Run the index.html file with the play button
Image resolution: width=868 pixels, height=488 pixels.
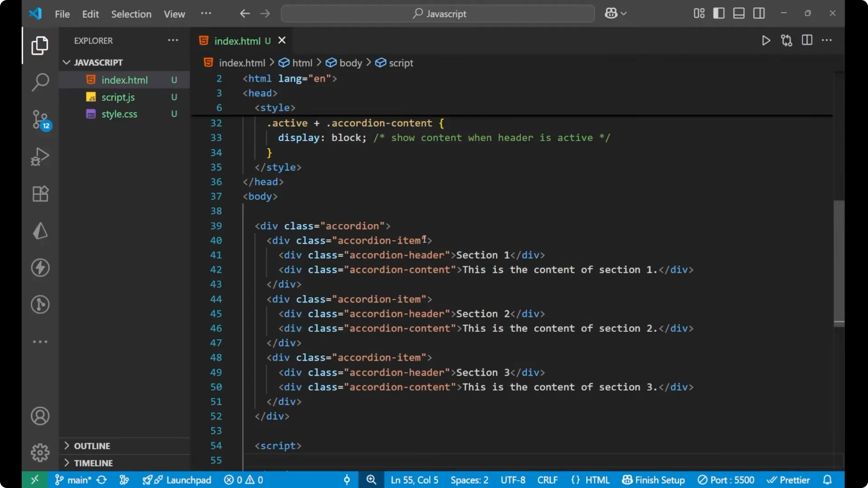tap(766, 40)
